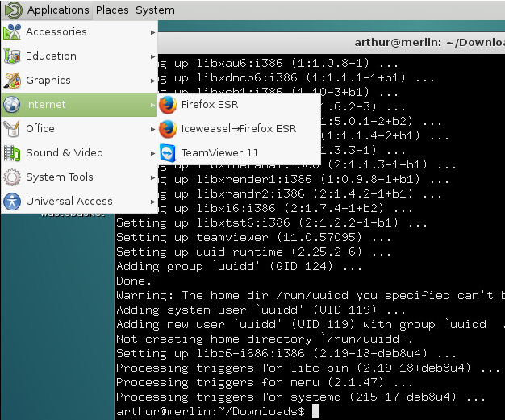
Task: Click 'up libxi6:i386' terminal line
Action: pyautogui.click(x=286, y=208)
